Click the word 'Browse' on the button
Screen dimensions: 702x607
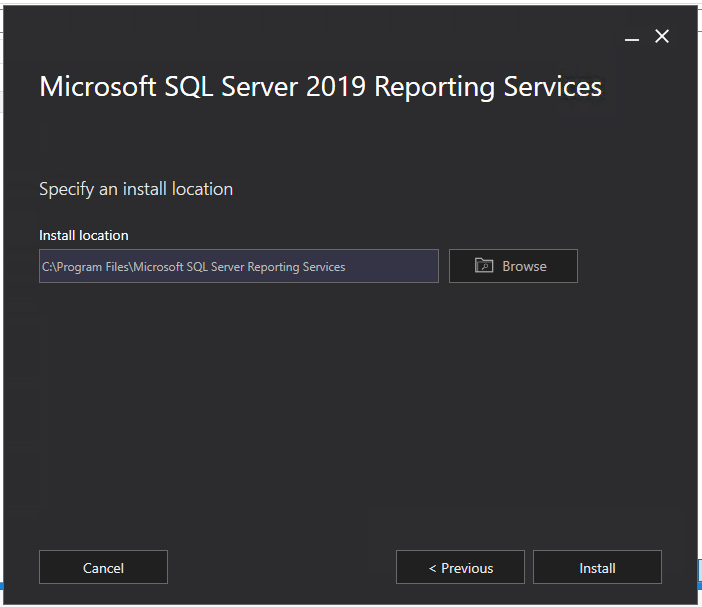coord(524,266)
